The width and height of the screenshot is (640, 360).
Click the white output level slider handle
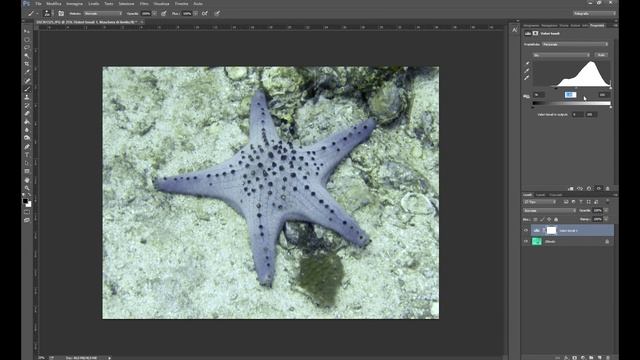pos(611,107)
